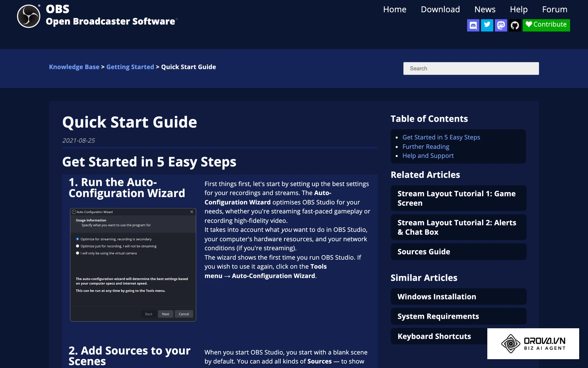This screenshot has width=588, height=368.
Task: Click the Auto-Configuration Wizard screenshot
Action: click(133, 265)
